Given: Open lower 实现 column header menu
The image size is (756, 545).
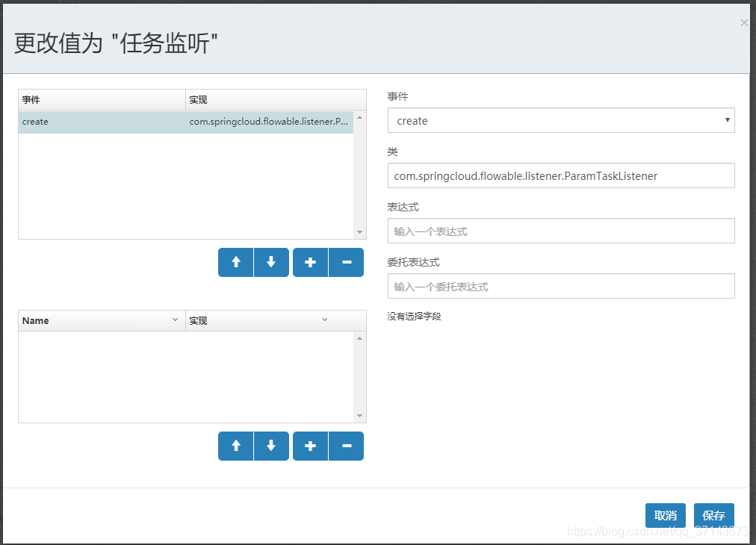Looking at the screenshot, I should coord(324,320).
